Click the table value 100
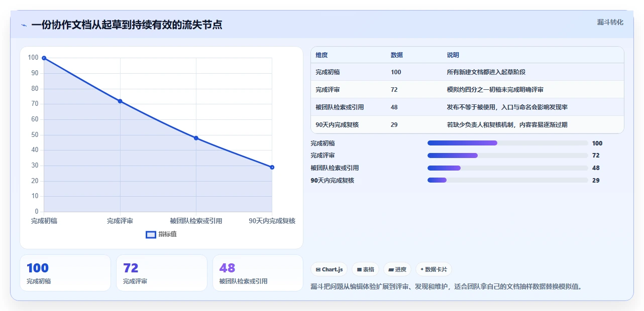644x311 pixels. (396, 72)
